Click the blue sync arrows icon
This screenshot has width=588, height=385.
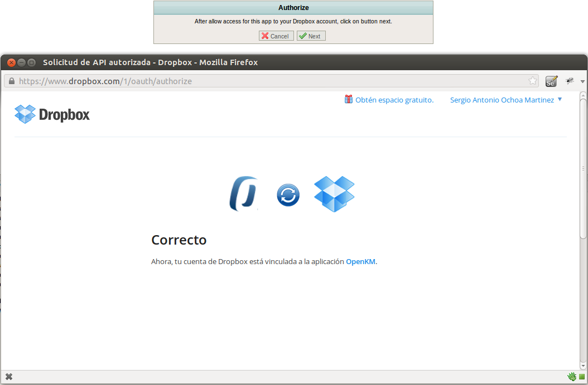(288, 195)
